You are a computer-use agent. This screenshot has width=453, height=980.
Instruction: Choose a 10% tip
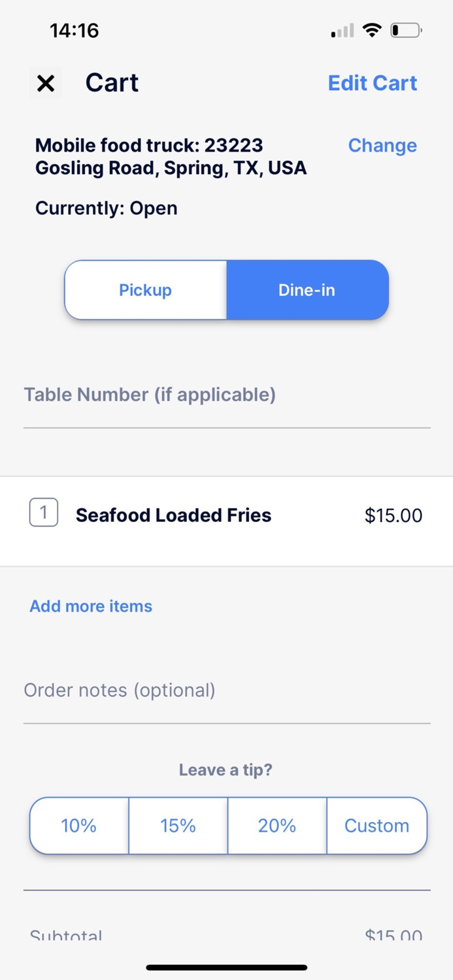click(x=78, y=825)
